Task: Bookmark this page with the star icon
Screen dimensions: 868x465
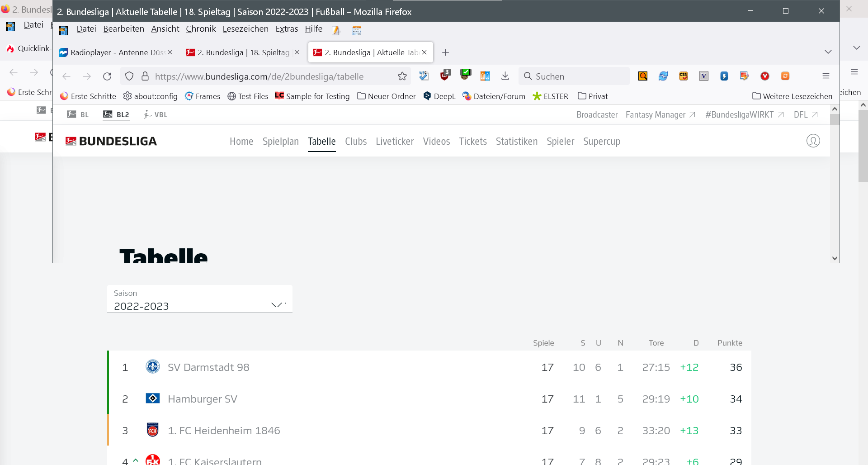Action: (x=402, y=76)
